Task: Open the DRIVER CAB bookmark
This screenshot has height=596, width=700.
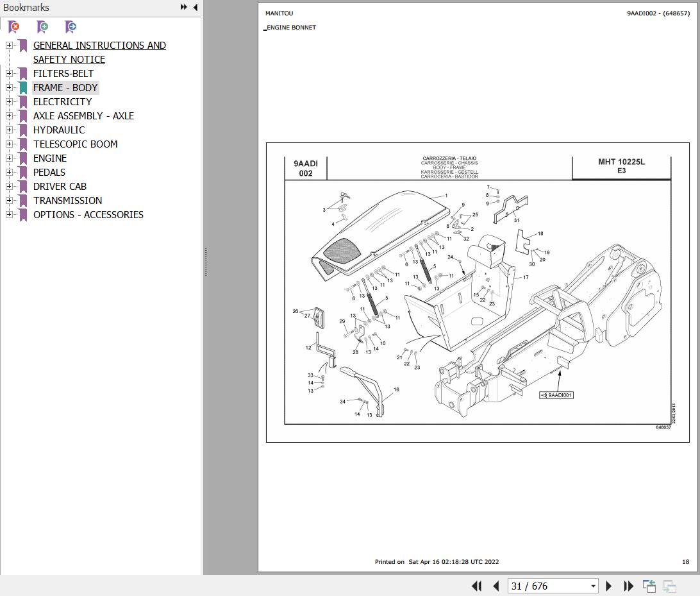Action: point(60,186)
